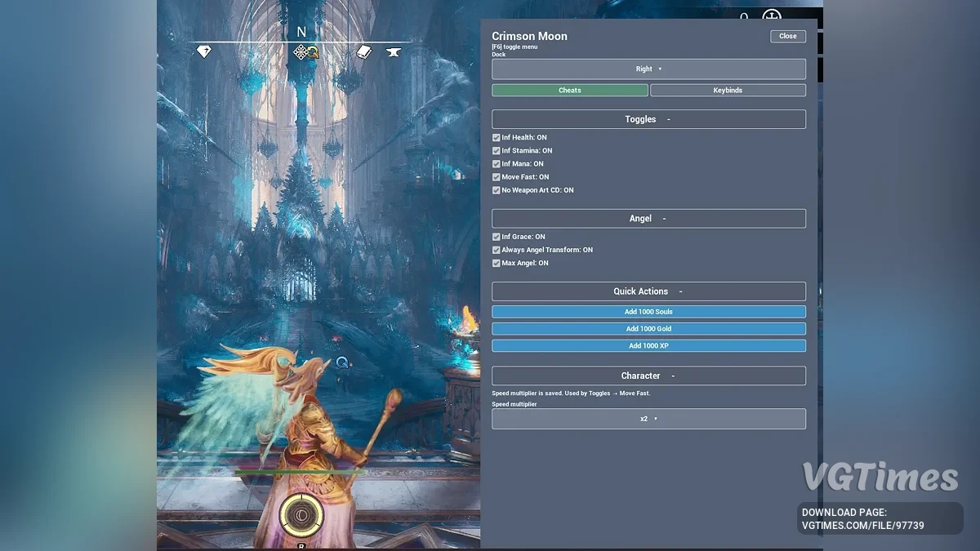This screenshot has width=980, height=551.
Task: Select the Cheats tab
Action: click(x=570, y=91)
